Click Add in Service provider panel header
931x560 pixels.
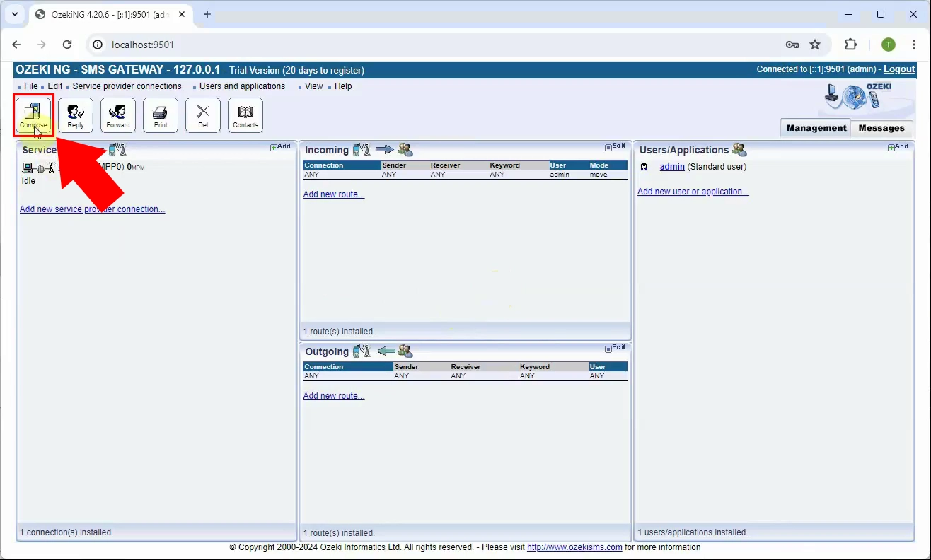pos(281,147)
